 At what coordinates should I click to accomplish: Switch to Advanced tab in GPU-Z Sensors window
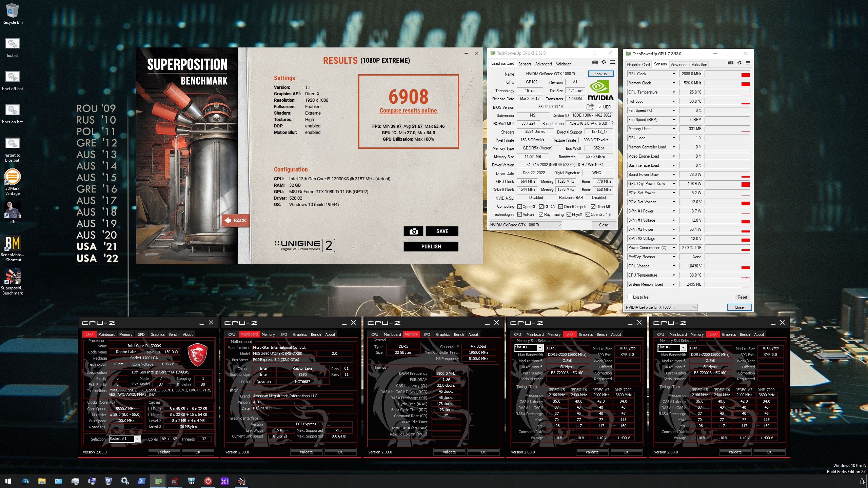pyautogui.click(x=679, y=65)
